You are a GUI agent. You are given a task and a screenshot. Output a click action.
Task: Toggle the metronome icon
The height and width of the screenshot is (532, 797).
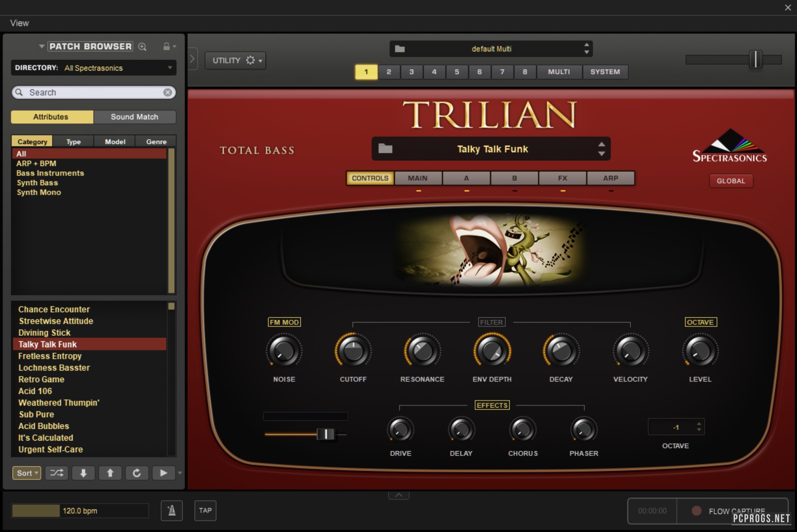coord(172,510)
